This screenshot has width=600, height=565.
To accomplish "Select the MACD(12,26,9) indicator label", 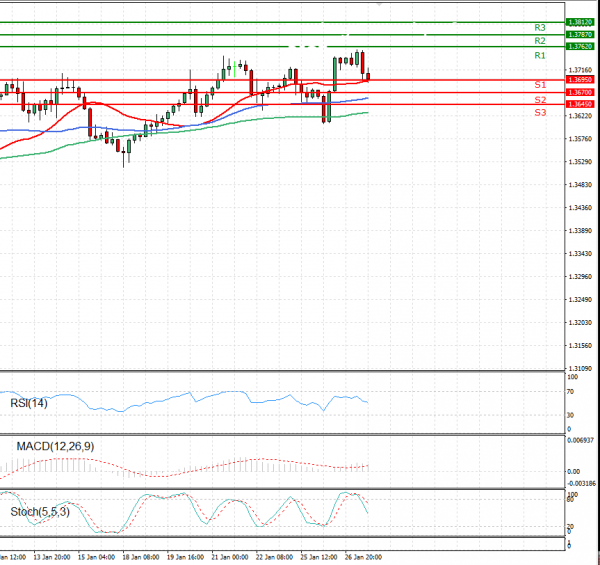I will point(55,446).
